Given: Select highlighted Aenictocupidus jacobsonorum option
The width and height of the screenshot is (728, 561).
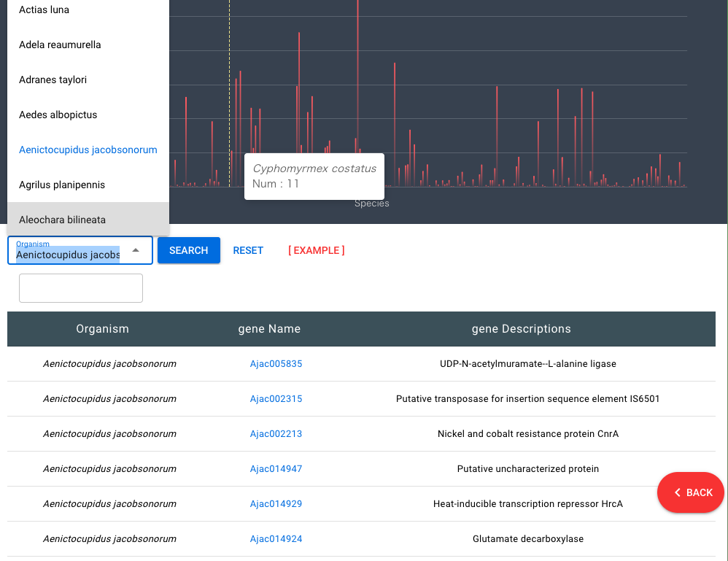Looking at the screenshot, I should (88, 150).
